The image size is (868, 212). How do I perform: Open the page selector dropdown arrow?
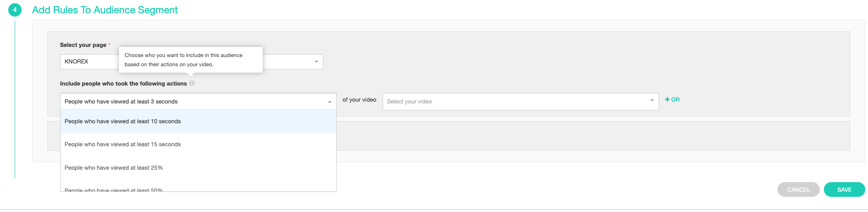316,62
